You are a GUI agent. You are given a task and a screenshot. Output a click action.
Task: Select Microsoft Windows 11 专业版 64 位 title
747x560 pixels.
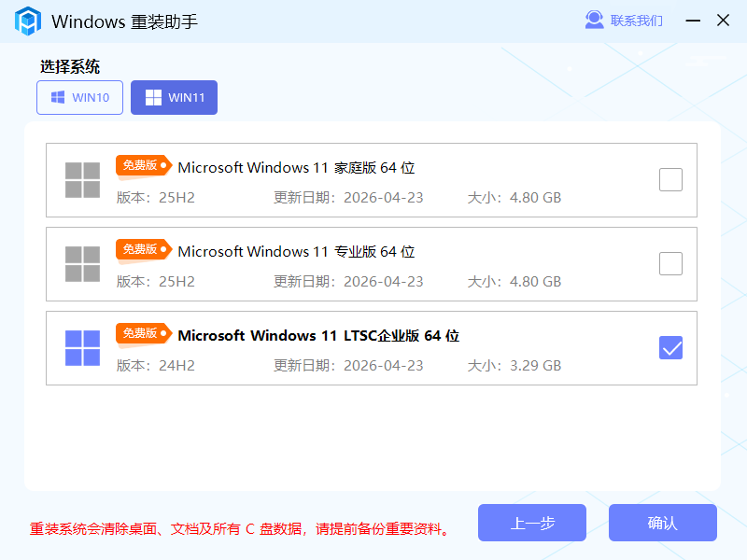(296, 251)
